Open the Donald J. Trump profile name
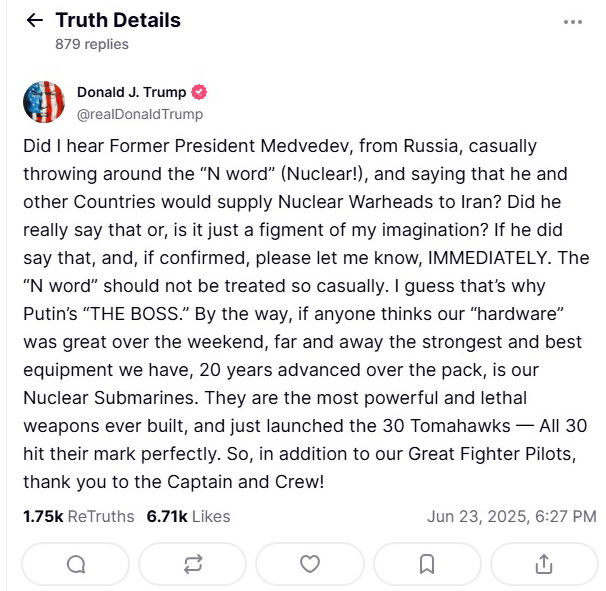 click(x=131, y=92)
